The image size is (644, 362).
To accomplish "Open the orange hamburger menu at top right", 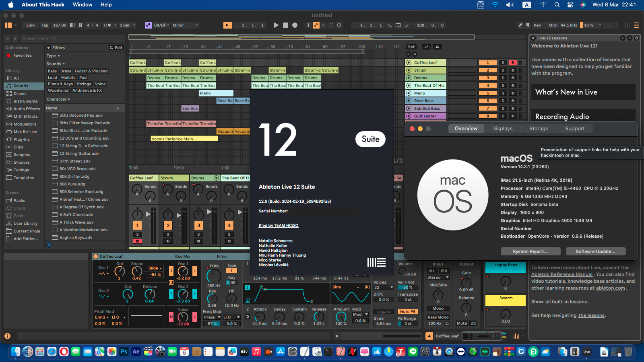I will pyautogui.click(x=636, y=25).
